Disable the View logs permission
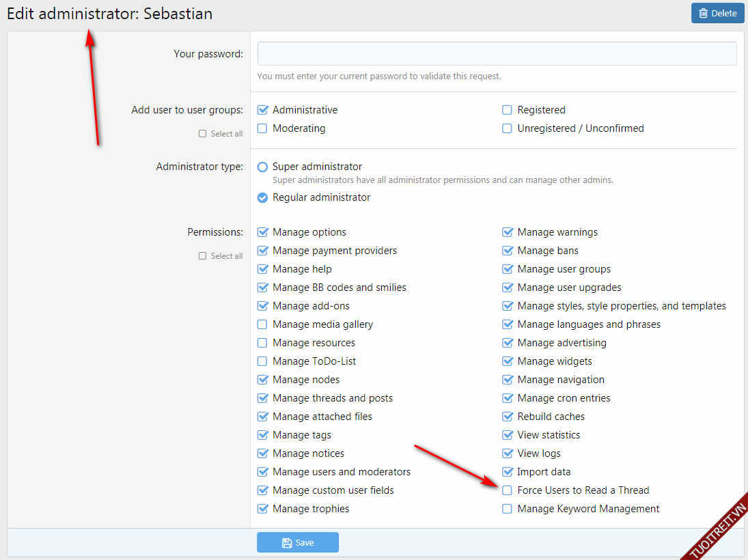This screenshot has width=748, height=560. tap(507, 453)
